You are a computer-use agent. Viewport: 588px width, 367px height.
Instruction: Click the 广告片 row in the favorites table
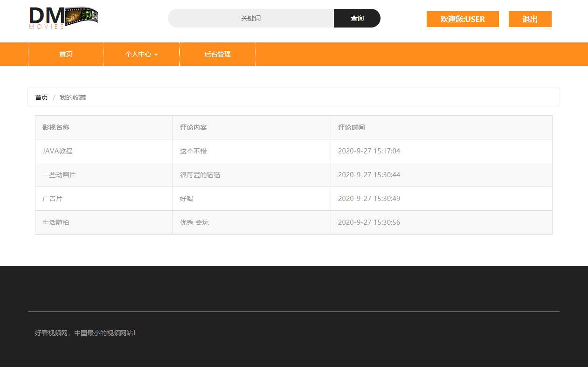pyautogui.click(x=52, y=198)
